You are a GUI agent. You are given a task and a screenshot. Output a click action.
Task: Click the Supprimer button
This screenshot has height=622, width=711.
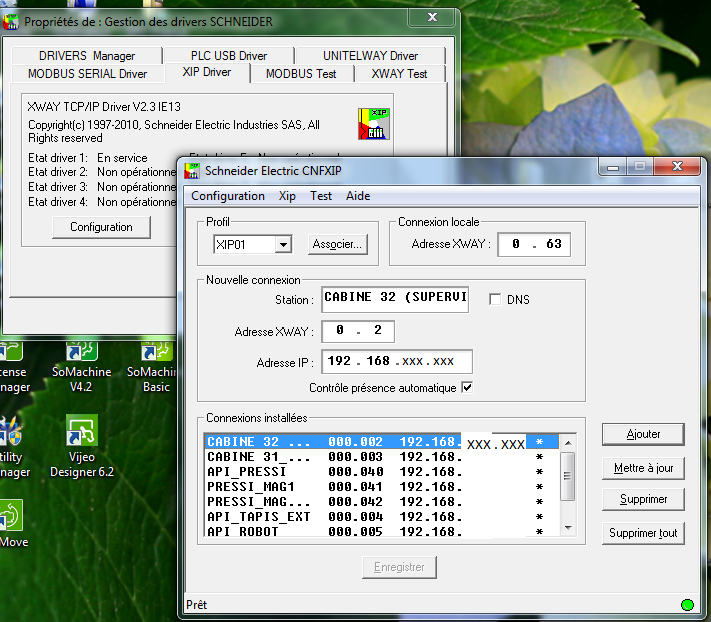pos(643,499)
